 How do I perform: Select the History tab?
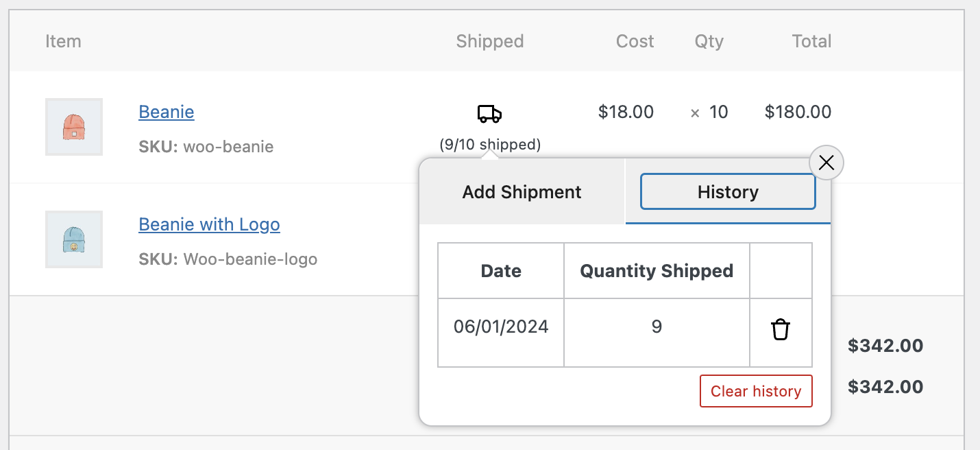tap(728, 192)
